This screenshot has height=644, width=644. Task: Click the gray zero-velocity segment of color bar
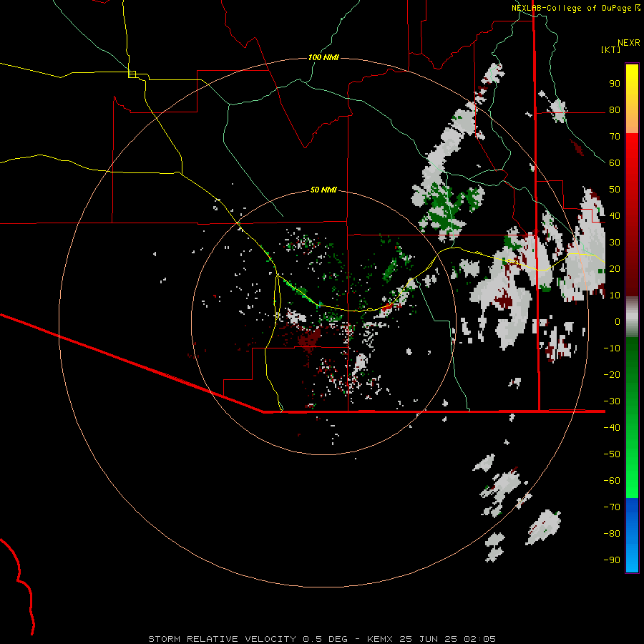[632, 317]
